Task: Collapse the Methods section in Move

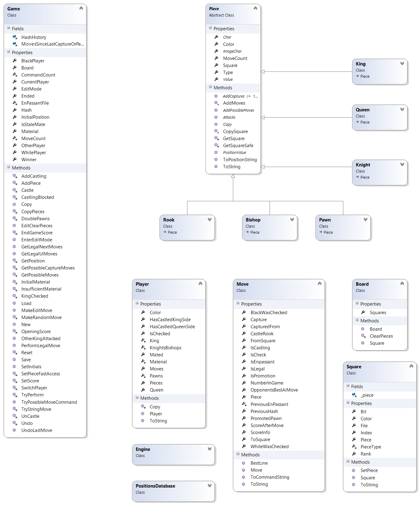Action: click(x=238, y=454)
